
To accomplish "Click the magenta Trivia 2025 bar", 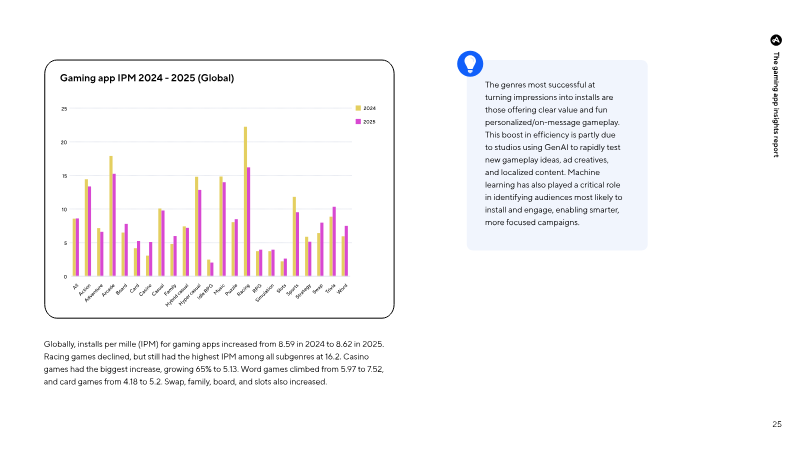I will pyautogui.click(x=334, y=241).
